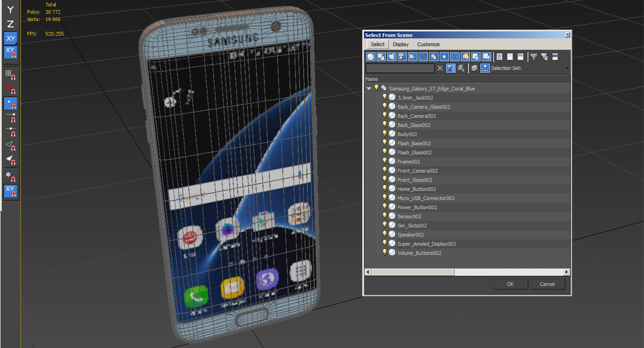
Task: Select Flash_Base002 object
Action: [414, 144]
